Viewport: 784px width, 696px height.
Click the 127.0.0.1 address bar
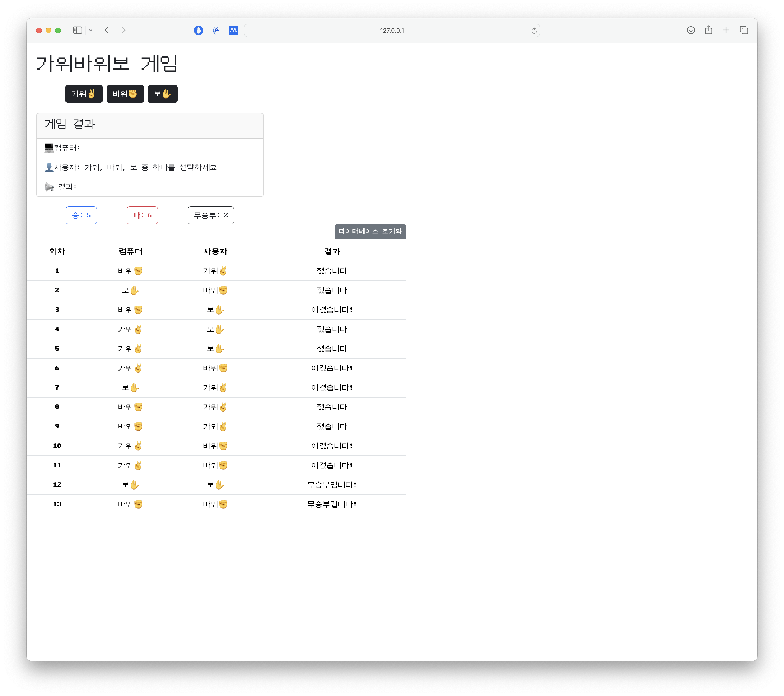point(391,31)
